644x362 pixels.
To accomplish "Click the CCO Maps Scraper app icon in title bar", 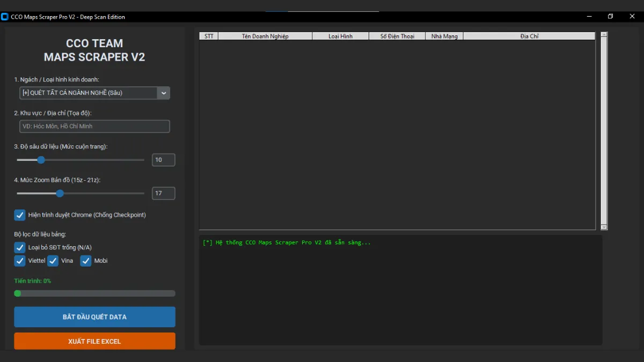I will pos(5,17).
